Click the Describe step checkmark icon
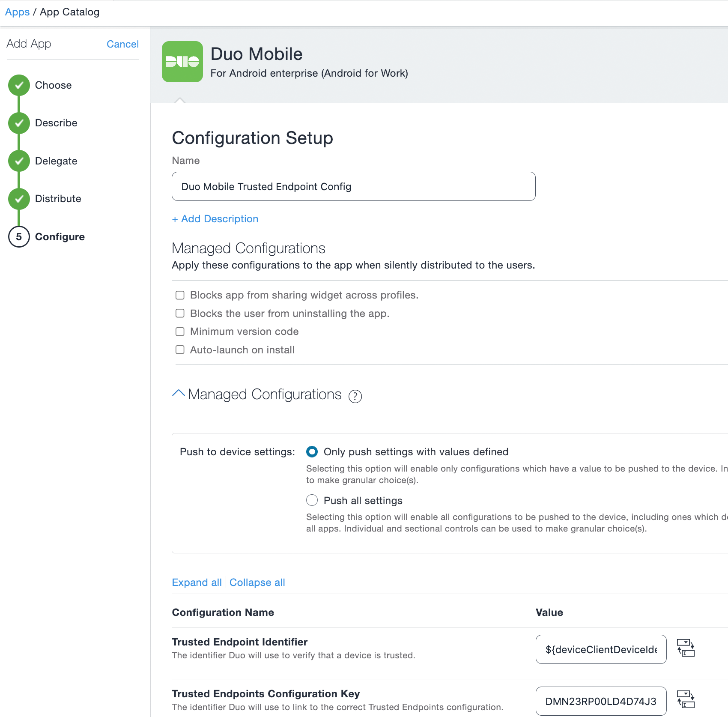This screenshot has width=728, height=717. [x=18, y=123]
